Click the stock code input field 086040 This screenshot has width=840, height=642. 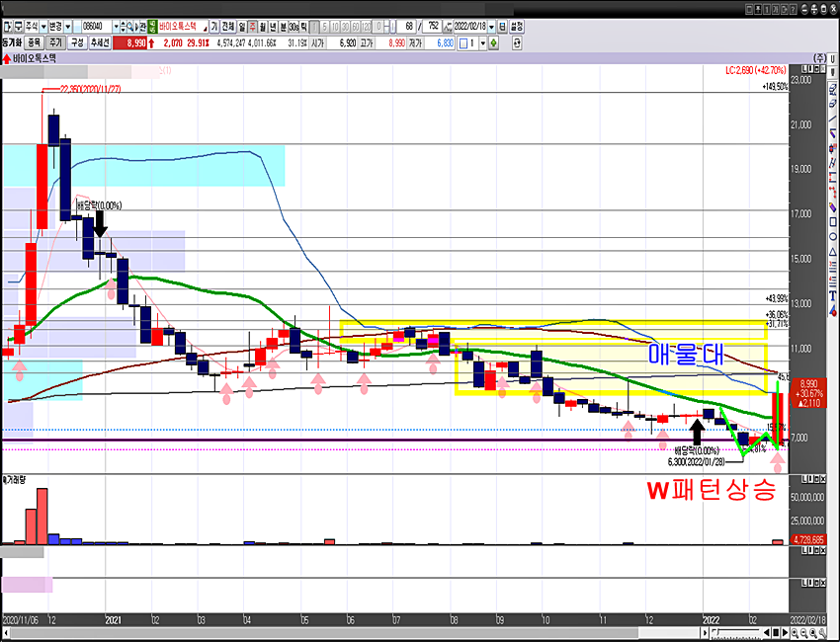[97, 27]
